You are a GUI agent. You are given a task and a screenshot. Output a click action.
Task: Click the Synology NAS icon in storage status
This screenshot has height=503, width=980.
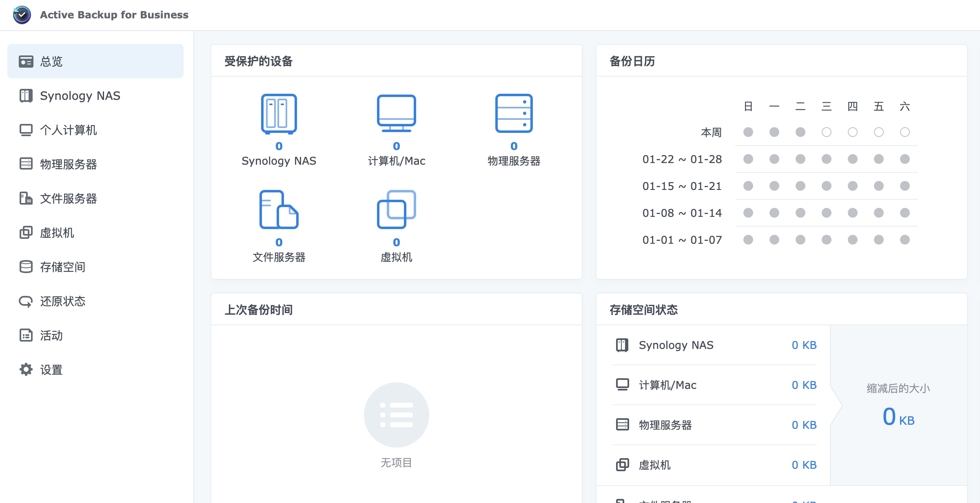[622, 345]
